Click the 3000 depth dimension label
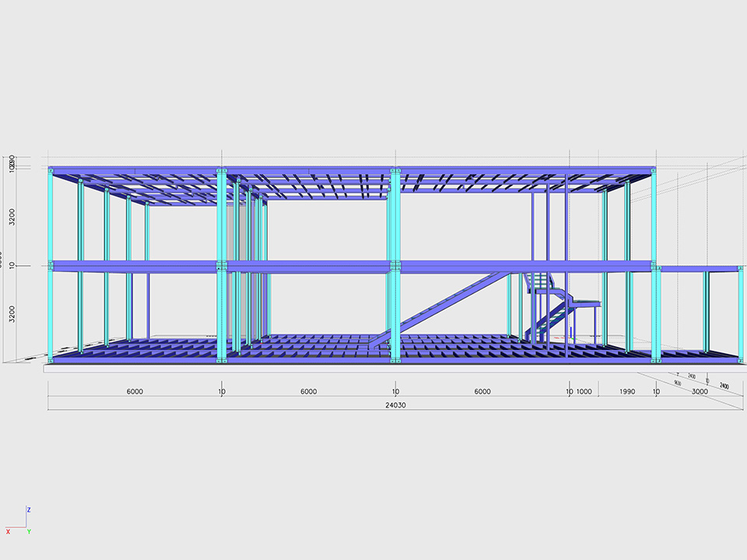Screen dimensions: 747x560 700,393
